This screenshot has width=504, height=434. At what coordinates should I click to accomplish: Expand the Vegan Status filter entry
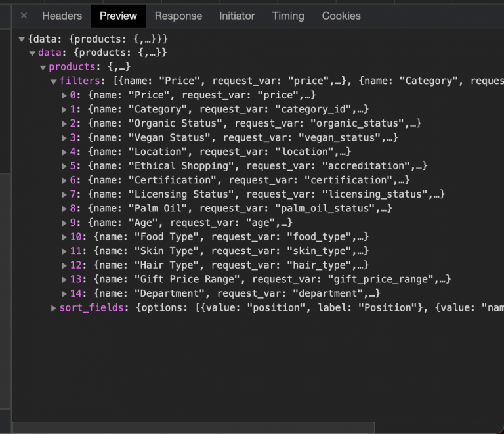click(x=64, y=138)
